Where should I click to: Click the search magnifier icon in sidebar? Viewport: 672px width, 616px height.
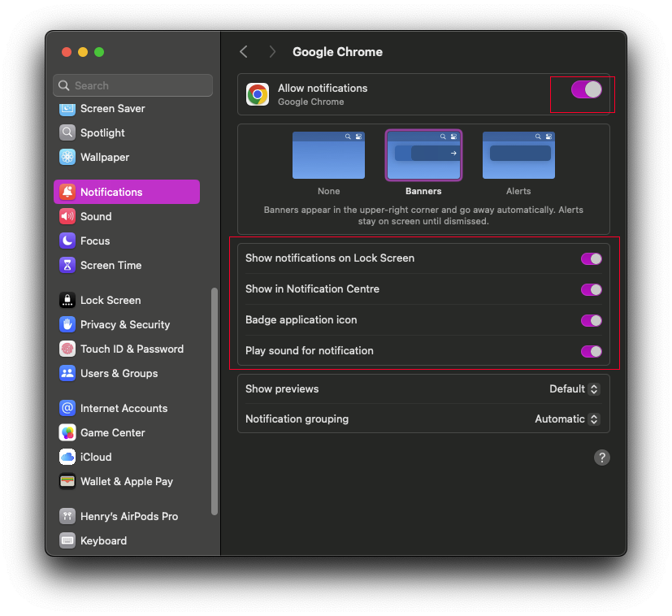pos(64,85)
